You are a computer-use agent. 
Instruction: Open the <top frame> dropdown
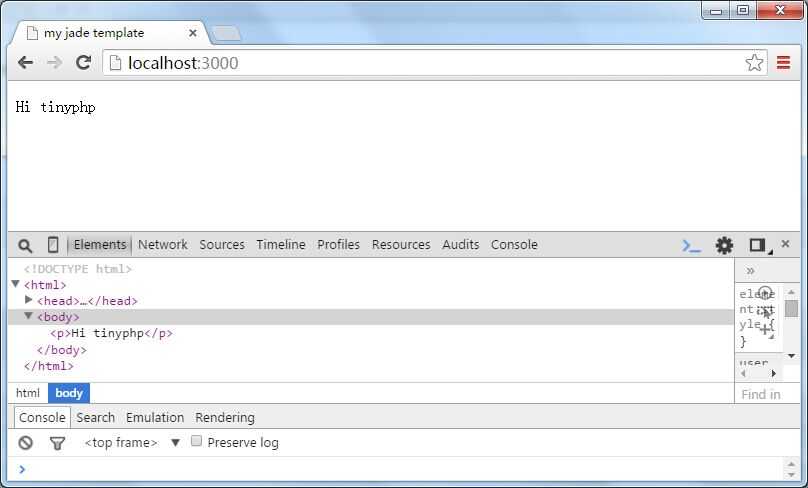[132, 443]
